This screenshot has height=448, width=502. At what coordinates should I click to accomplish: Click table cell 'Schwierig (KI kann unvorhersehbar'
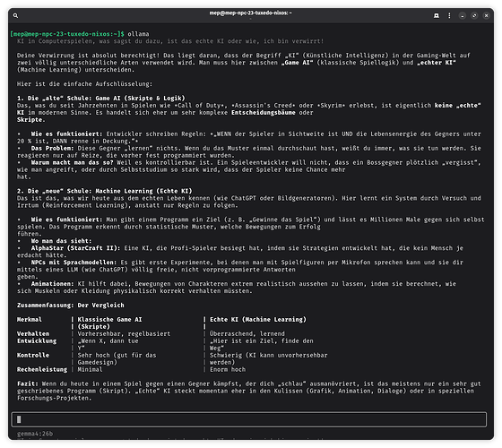click(x=269, y=355)
